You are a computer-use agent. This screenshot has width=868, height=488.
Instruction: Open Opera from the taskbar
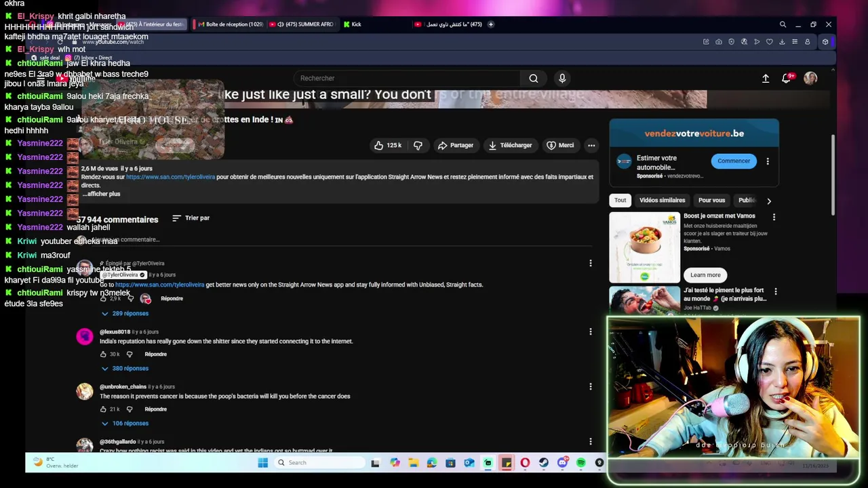(x=525, y=463)
